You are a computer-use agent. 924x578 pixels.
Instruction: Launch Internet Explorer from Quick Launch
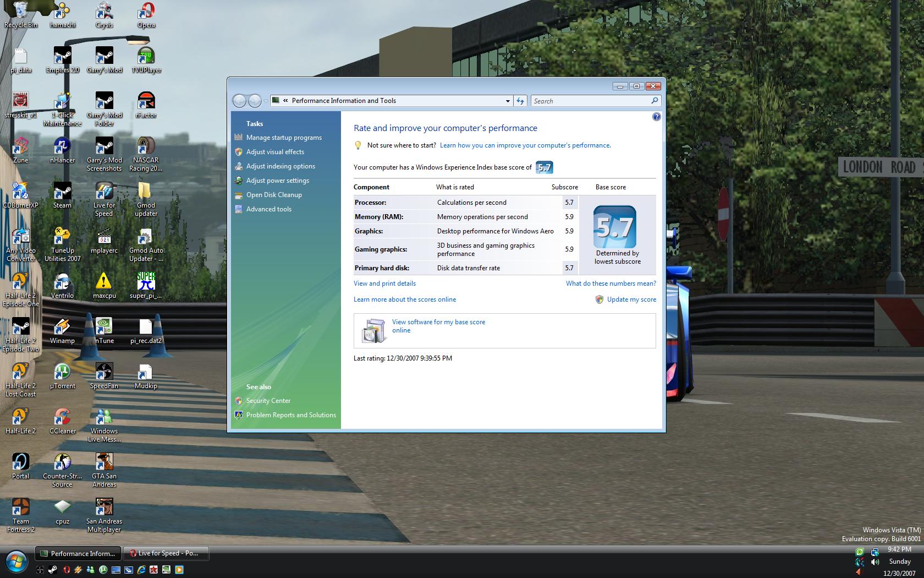(141, 570)
